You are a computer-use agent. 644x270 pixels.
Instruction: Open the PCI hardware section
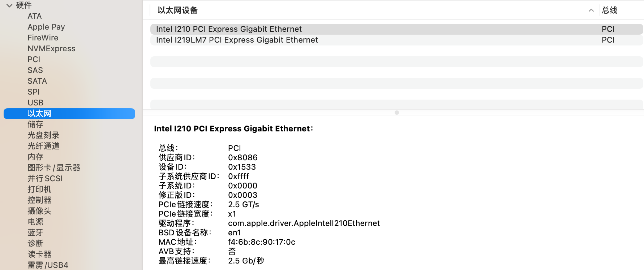point(34,59)
